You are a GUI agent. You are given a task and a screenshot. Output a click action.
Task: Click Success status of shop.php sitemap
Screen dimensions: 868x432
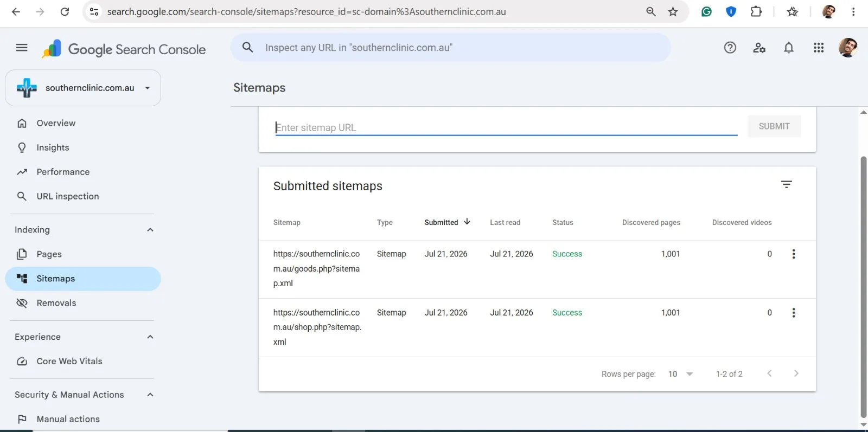[567, 313]
